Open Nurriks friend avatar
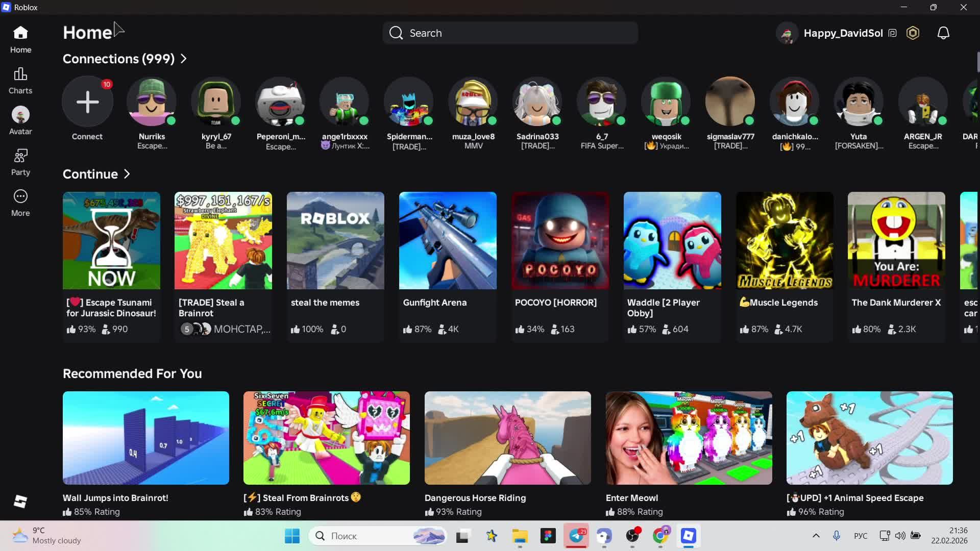 coord(152,102)
